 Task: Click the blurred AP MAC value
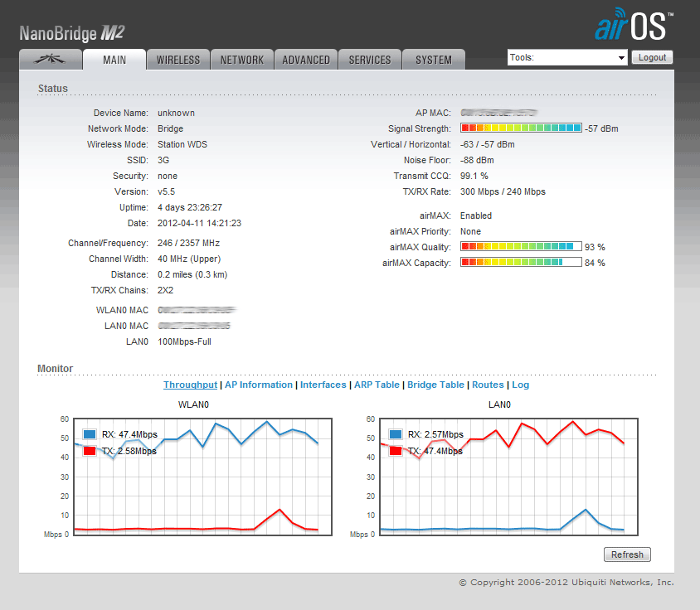point(498,113)
